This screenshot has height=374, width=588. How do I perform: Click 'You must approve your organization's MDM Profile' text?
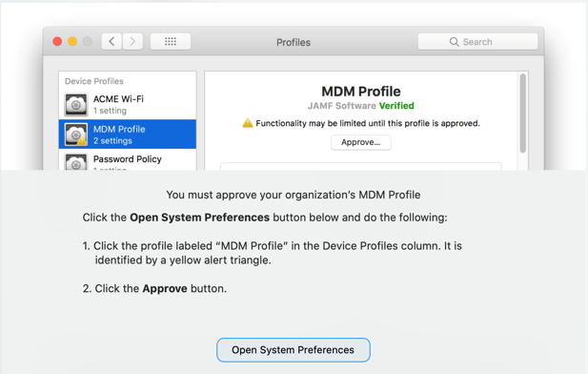(294, 195)
